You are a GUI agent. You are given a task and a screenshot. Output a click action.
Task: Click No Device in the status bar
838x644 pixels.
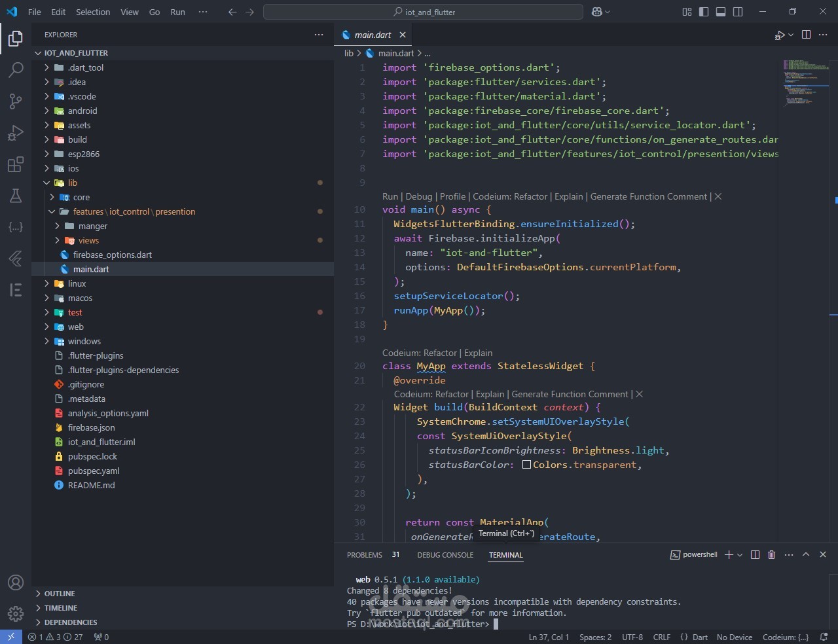pos(734,637)
